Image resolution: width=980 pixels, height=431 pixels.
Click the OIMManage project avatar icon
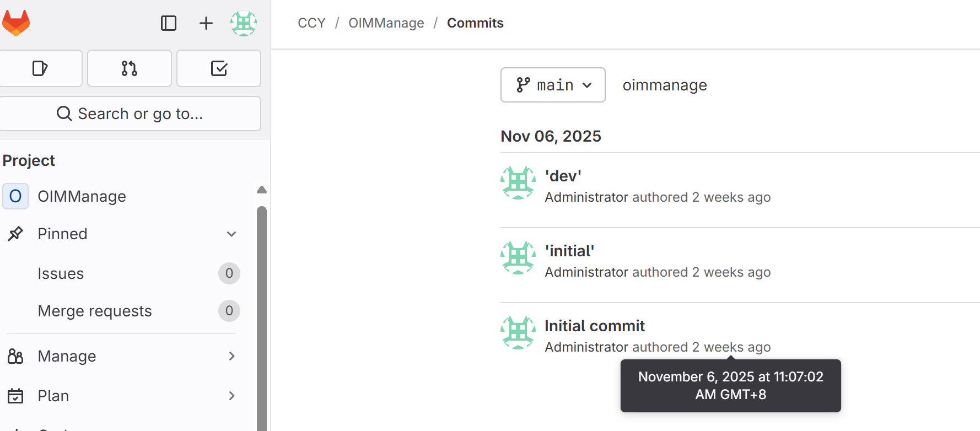point(15,196)
